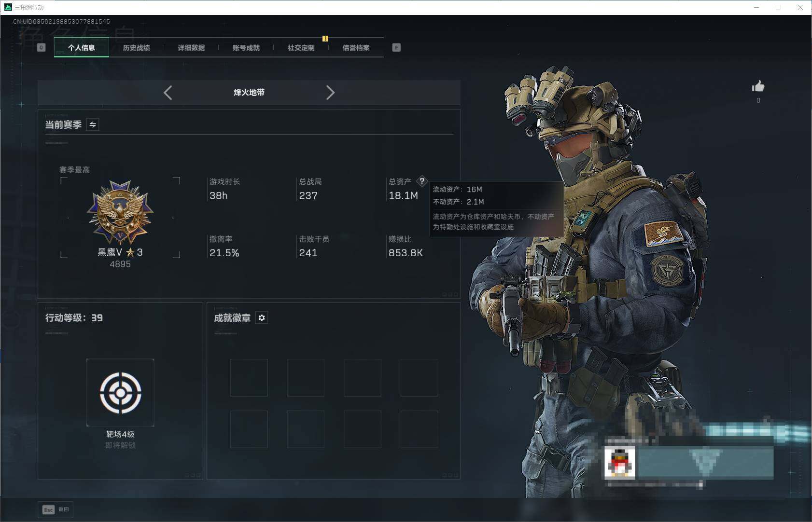The width and height of the screenshot is (812, 522).
Task: Click the 成就徽章 heading
Action: 232,317
